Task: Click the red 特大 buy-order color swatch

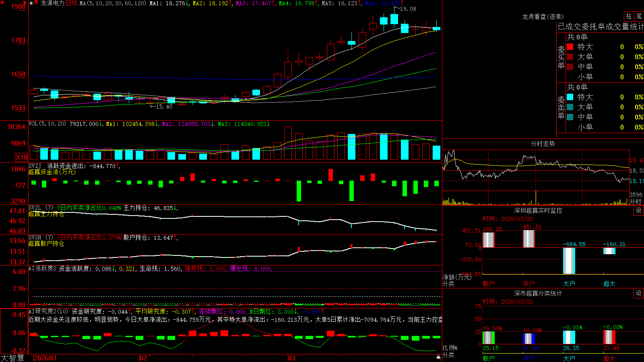Action: click(x=570, y=47)
